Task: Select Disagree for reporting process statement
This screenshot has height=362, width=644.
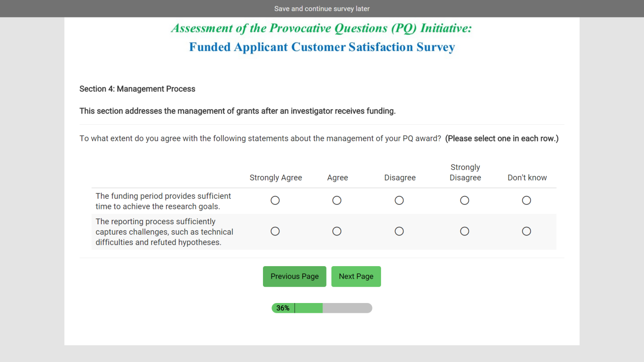Action: pyautogui.click(x=399, y=231)
